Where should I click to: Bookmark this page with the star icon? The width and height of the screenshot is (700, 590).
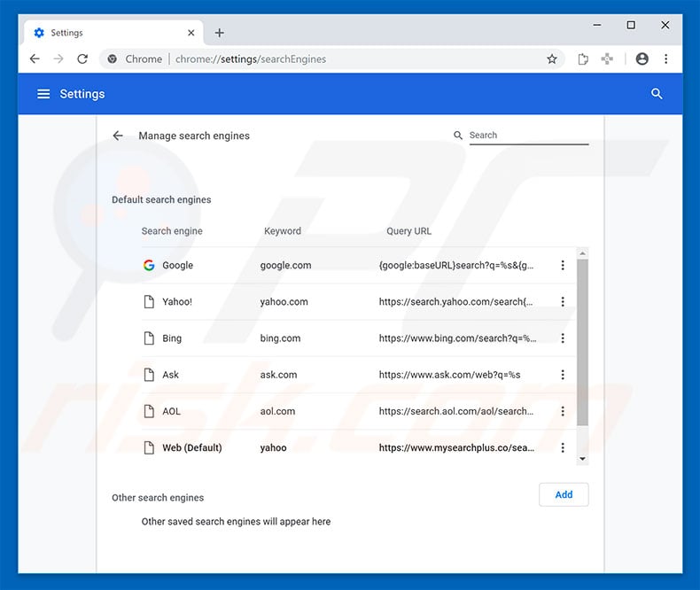point(552,58)
